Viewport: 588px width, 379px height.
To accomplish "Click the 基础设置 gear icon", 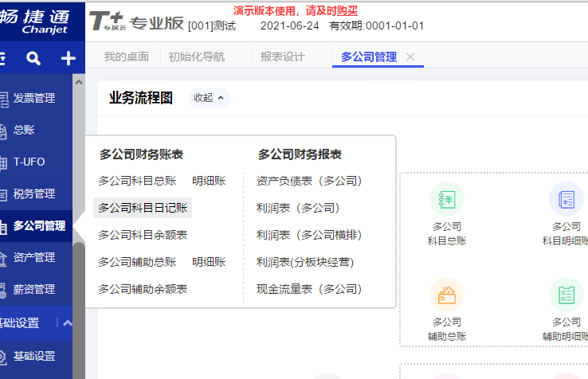I will tap(3, 357).
